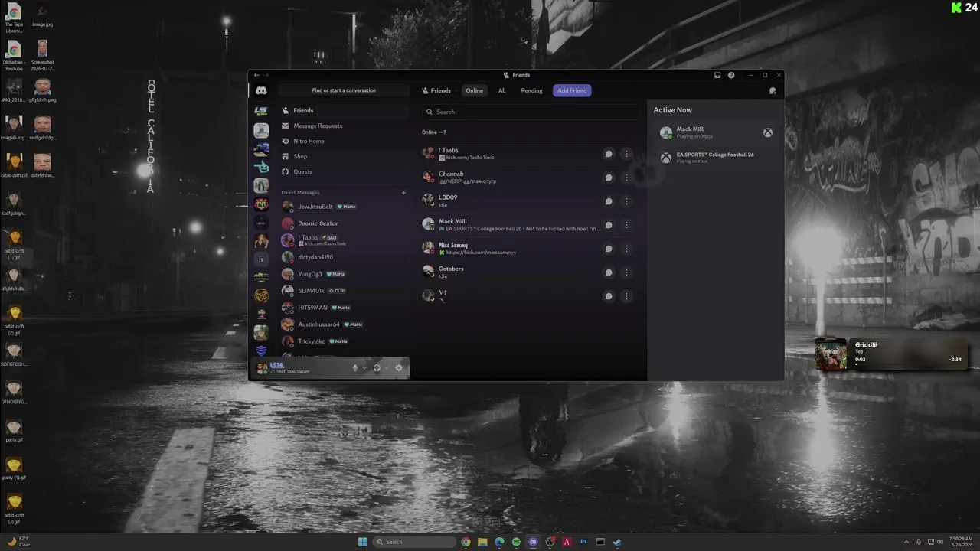The height and width of the screenshot is (551, 980).
Task: Open more options for Miss Sammy
Action: [x=626, y=249]
